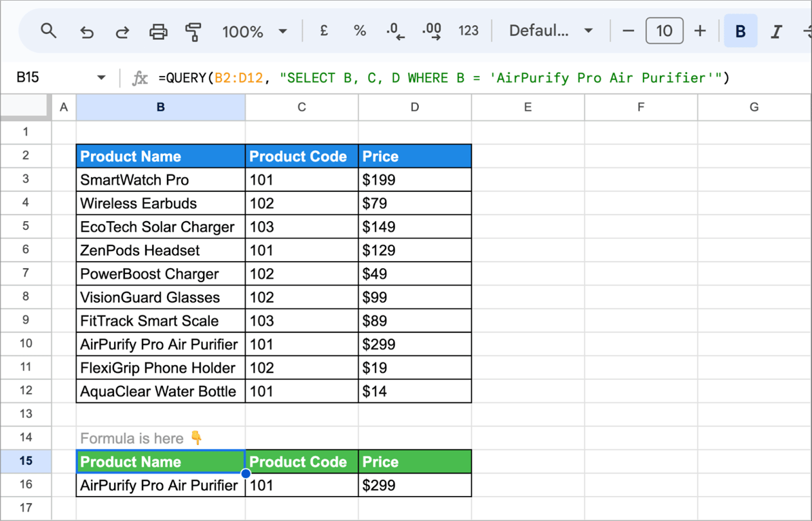
Task: Click the select-all corner box
Action: pyautogui.click(x=25, y=107)
